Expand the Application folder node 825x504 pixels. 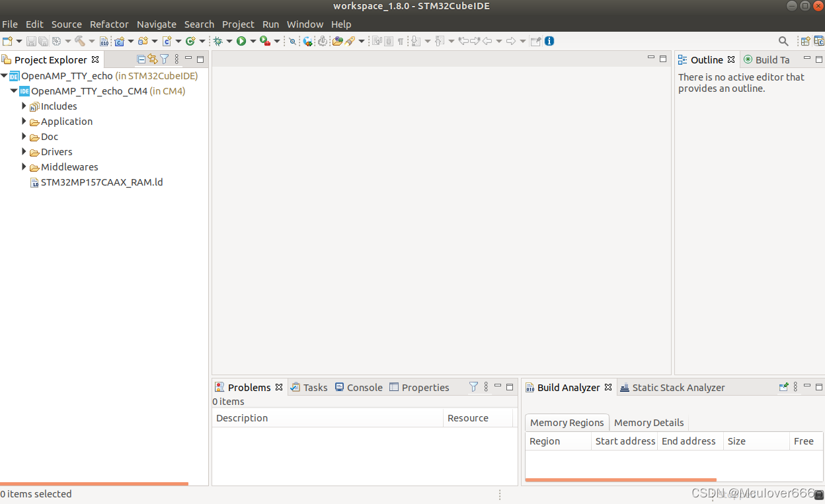24,121
